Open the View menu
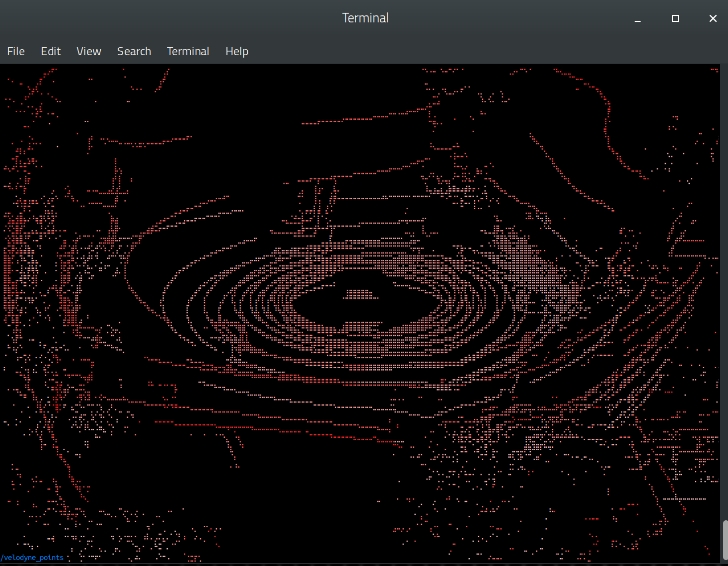This screenshot has height=566, width=728. (x=89, y=51)
